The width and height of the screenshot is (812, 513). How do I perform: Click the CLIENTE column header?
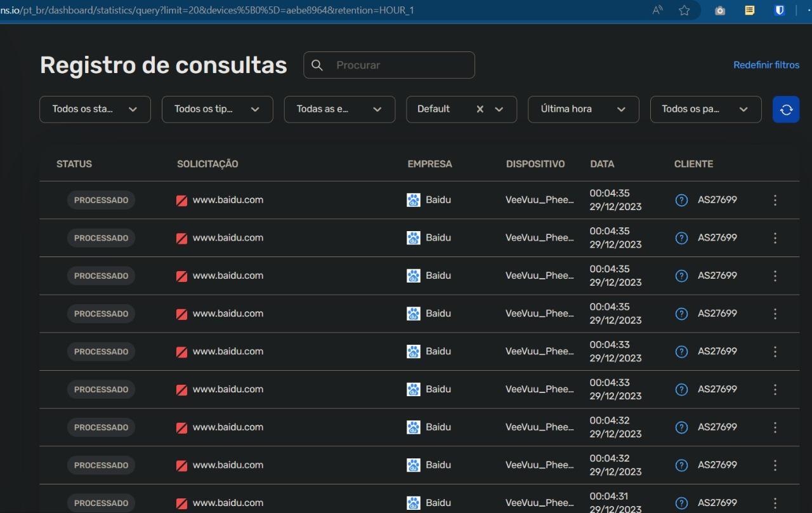[693, 164]
